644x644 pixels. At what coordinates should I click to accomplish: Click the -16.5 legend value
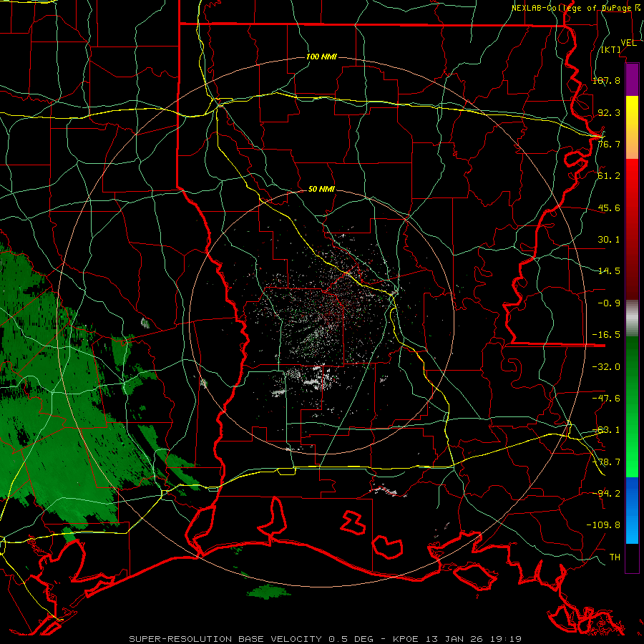pyautogui.click(x=606, y=335)
